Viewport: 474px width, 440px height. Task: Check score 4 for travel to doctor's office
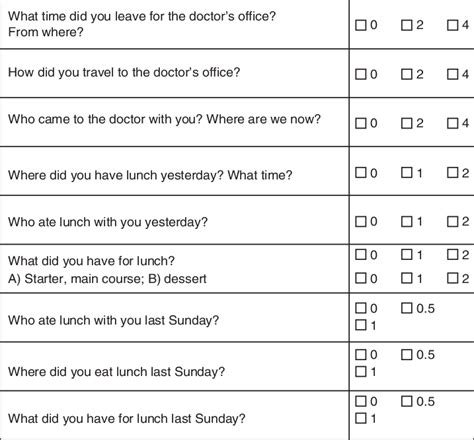453,74
